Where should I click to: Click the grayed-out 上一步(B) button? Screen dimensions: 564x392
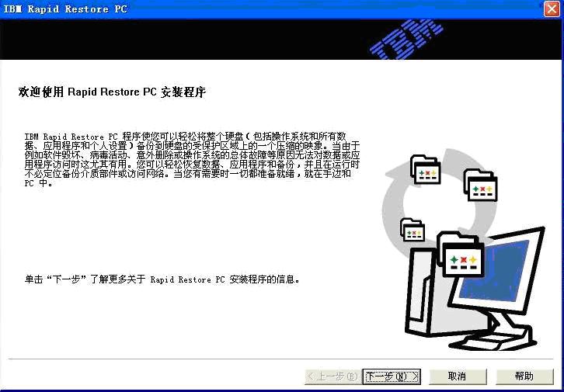pyautogui.click(x=332, y=376)
